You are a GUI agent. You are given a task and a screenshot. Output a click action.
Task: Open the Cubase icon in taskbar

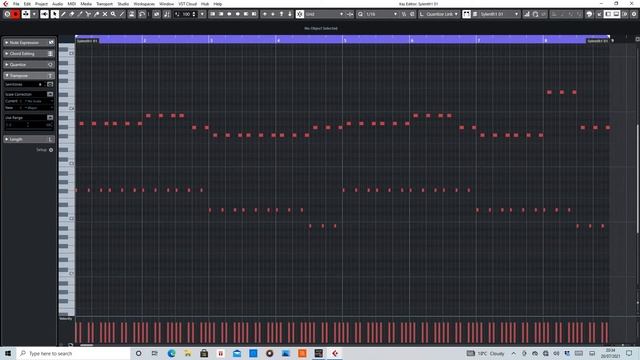335,353
